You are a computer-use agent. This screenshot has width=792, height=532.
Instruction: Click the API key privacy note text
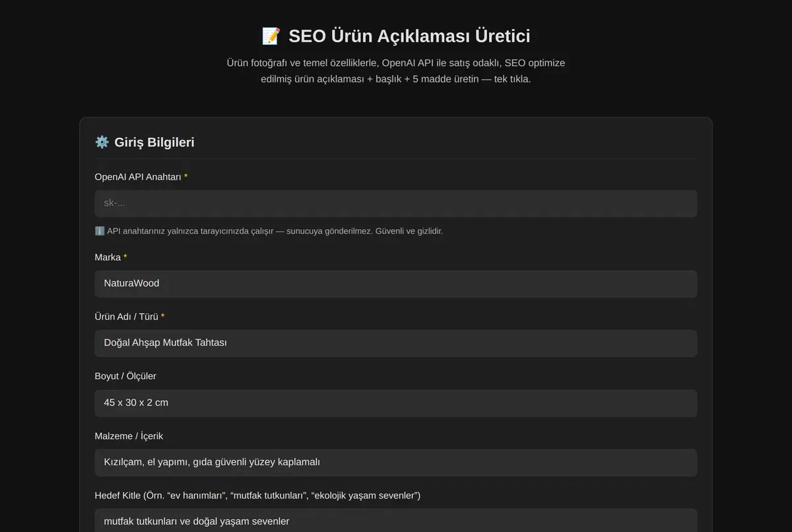pos(275,231)
